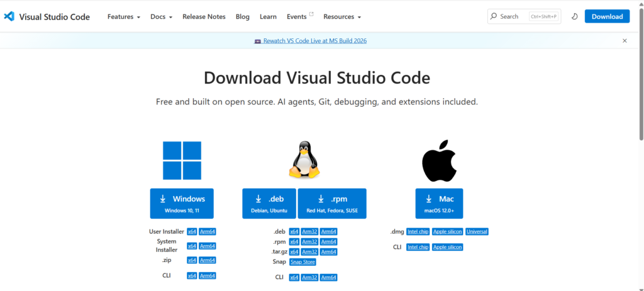Image resolution: width=644 pixels, height=291 pixels.
Task: Click the System Installer label
Action: (x=167, y=246)
